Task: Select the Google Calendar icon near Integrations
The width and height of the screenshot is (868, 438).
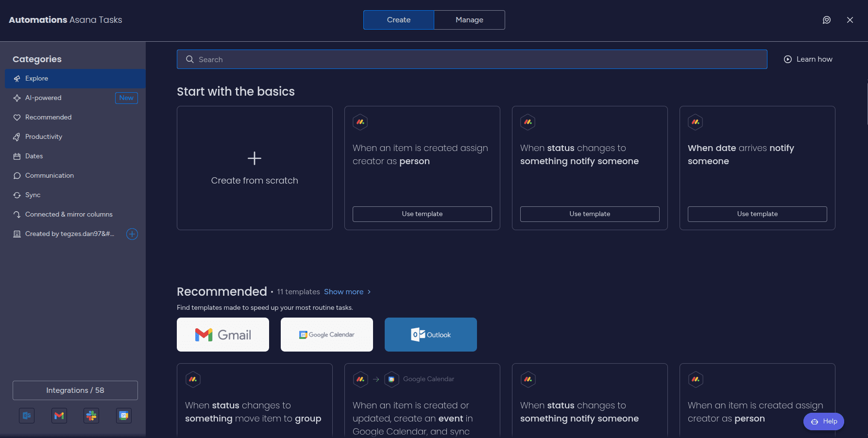Action: click(x=124, y=416)
